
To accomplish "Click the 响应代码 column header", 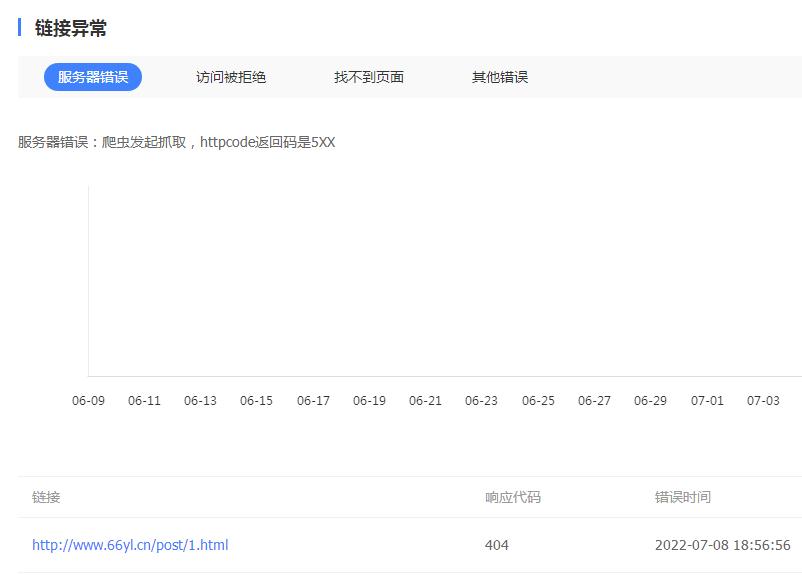I will (x=513, y=497).
